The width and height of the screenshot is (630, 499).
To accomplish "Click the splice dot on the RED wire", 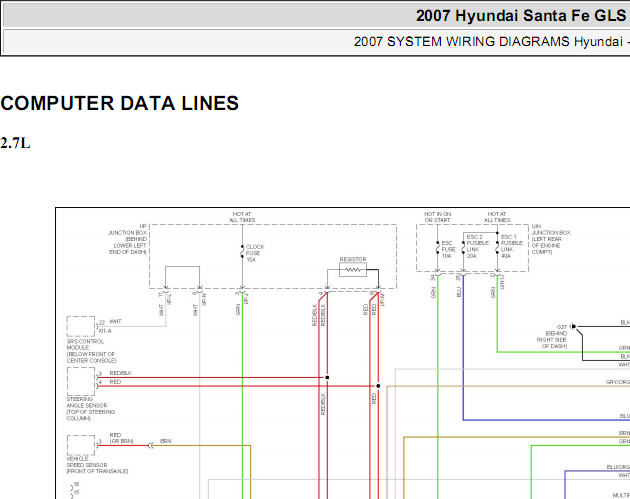I will [x=378, y=386].
